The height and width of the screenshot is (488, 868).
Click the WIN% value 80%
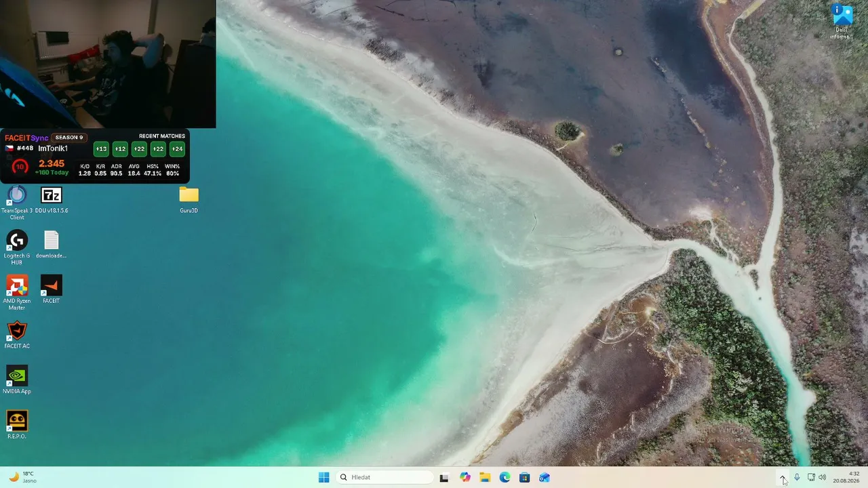click(172, 174)
